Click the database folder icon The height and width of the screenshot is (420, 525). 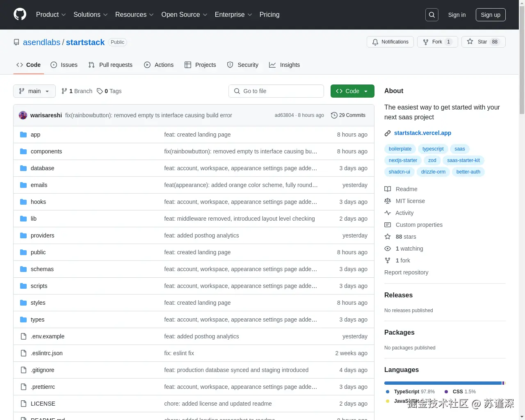pyautogui.click(x=23, y=168)
